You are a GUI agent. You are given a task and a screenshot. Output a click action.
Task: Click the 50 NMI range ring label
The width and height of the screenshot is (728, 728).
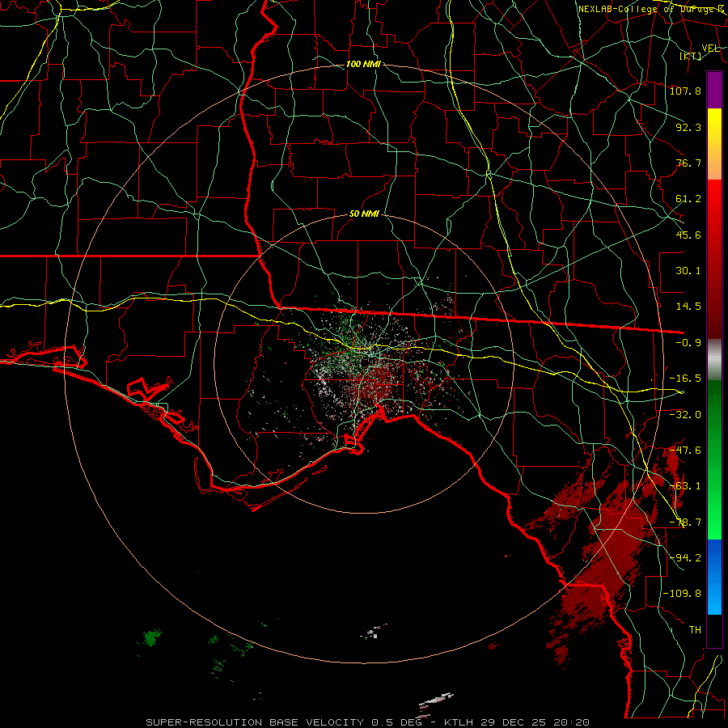[364, 214]
